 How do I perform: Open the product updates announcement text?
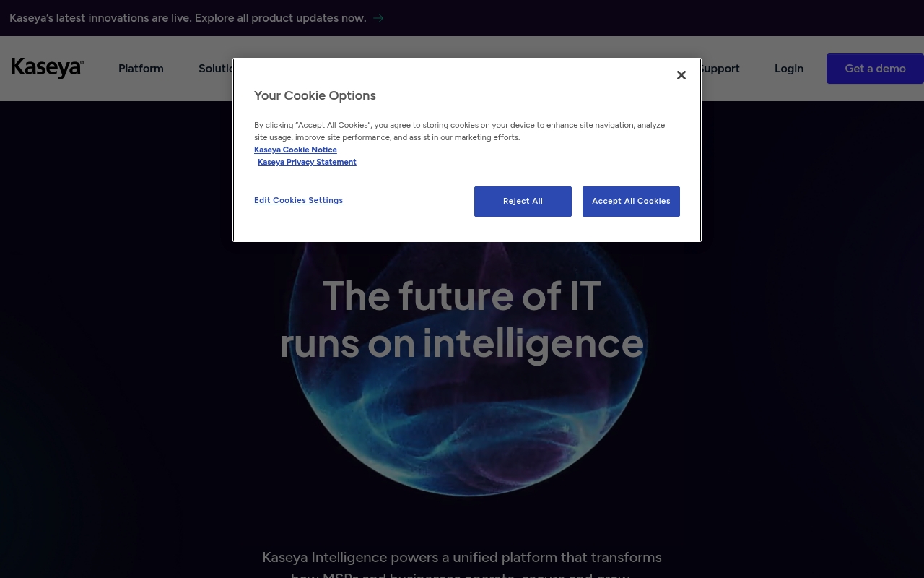188,18
